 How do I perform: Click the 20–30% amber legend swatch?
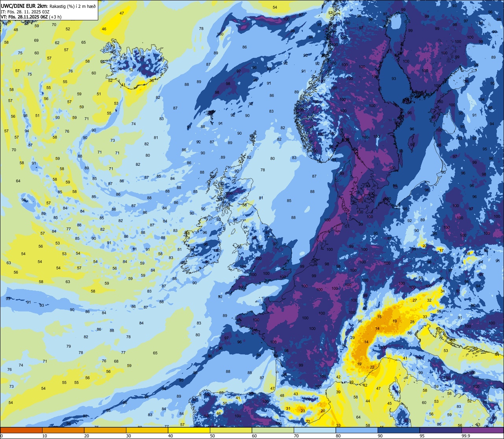pos(105,430)
